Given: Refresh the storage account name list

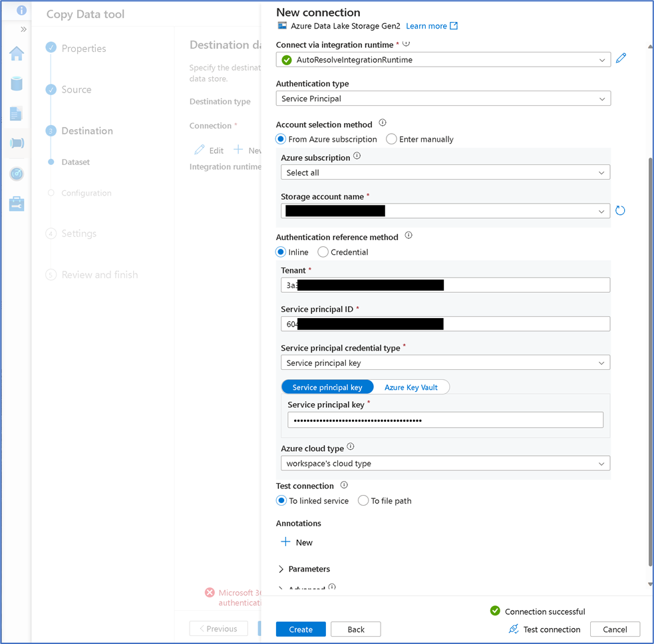Looking at the screenshot, I should 620,211.
